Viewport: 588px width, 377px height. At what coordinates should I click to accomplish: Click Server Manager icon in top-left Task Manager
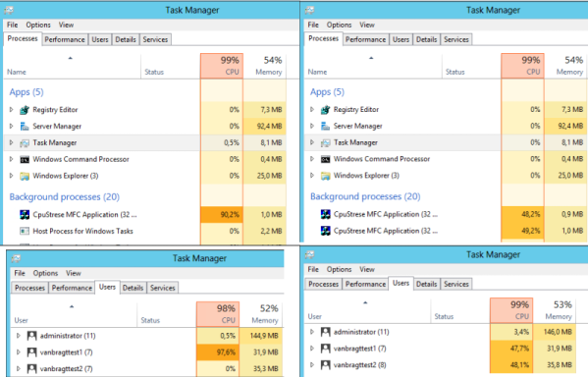click(25, 127)
